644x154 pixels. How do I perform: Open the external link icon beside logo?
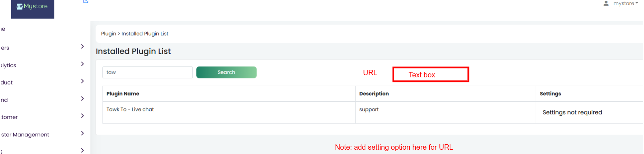click(x=86, y=1)
